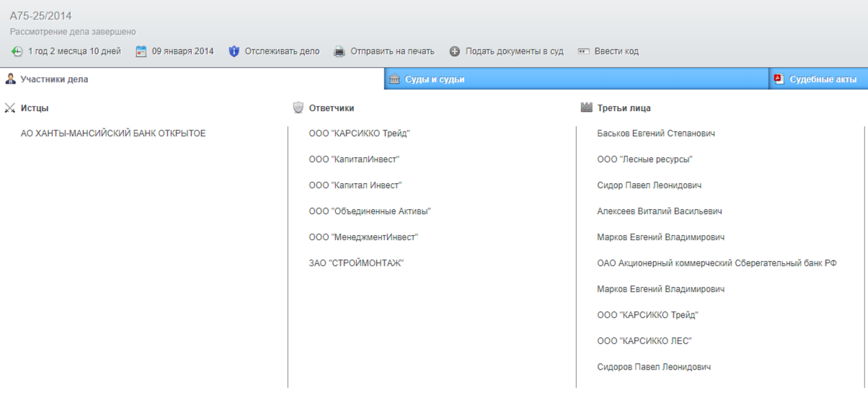Switch to the Суды и судьи tab

tap(577, 79)
